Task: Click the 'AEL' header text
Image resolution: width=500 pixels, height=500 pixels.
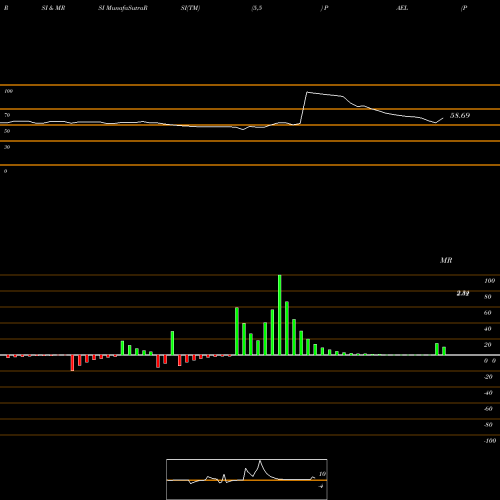Action: (x=402, y=8)
